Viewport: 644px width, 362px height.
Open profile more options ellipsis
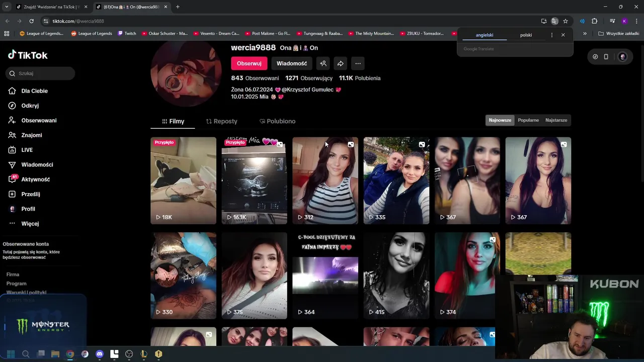point(358,63)
